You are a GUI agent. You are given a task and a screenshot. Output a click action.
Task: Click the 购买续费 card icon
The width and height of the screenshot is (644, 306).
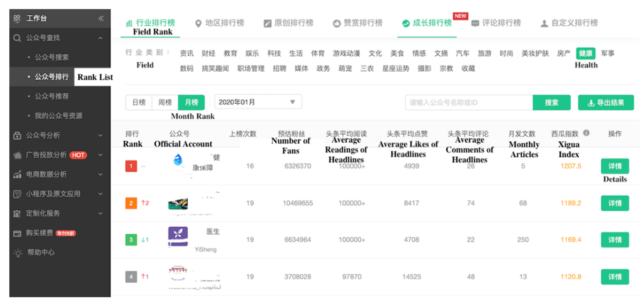point(17,233)
